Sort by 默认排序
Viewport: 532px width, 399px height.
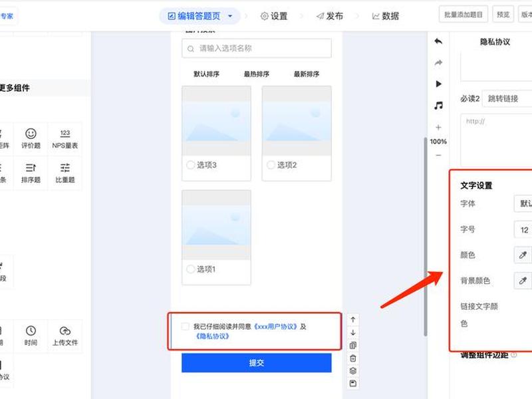point(206,74)
